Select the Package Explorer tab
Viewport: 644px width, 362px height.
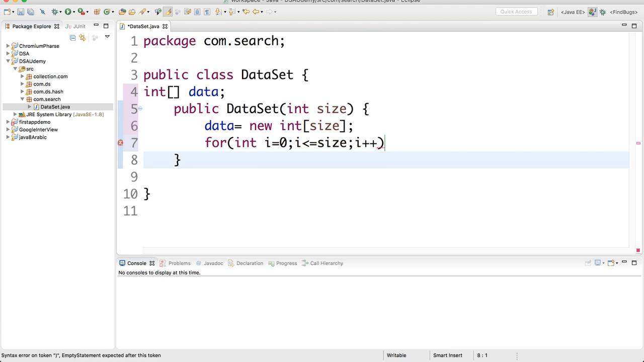31,26
